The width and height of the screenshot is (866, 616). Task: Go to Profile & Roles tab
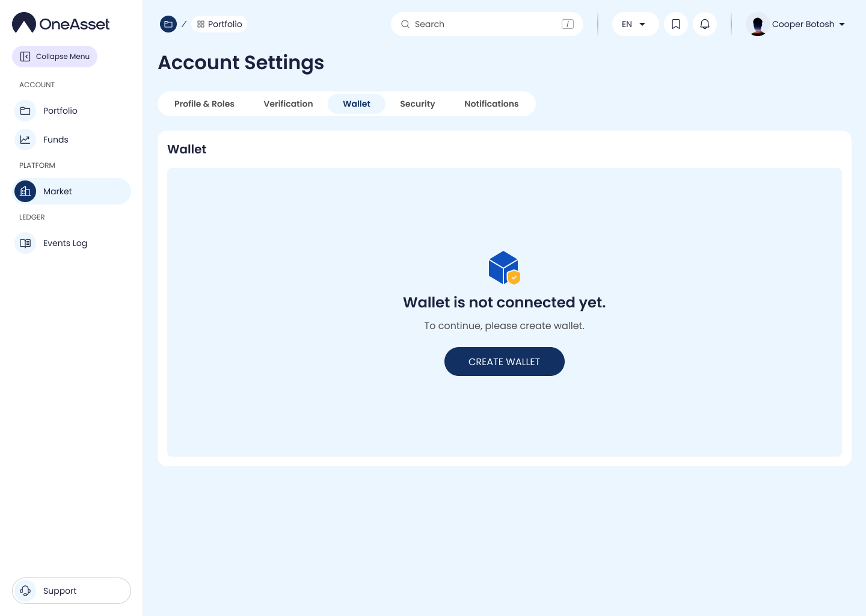(204, 104)
